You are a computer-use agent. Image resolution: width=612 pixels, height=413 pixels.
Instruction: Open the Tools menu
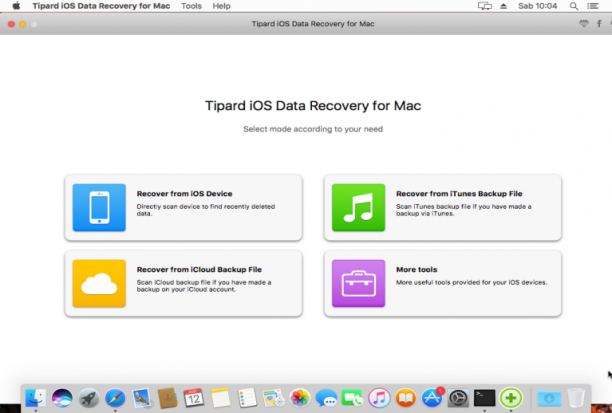pyautogui.click(x=191, y=6)
